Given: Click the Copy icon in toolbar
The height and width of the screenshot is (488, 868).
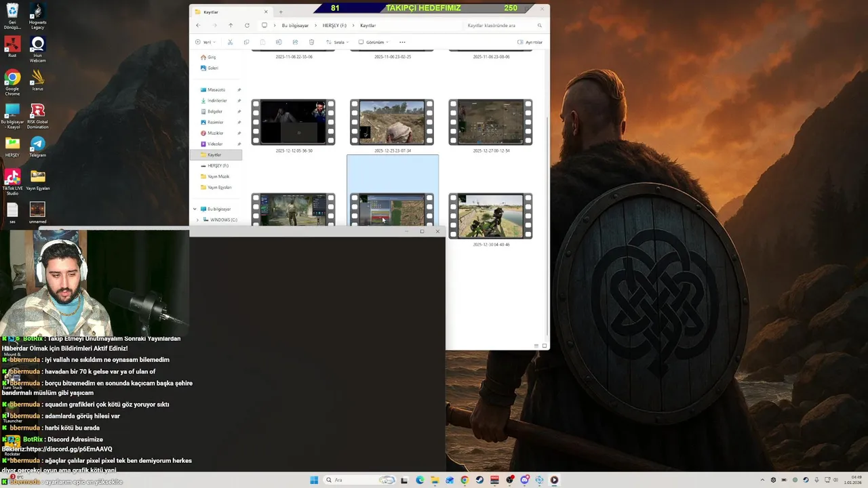Looking at the screenshot, I should point(246,42).
